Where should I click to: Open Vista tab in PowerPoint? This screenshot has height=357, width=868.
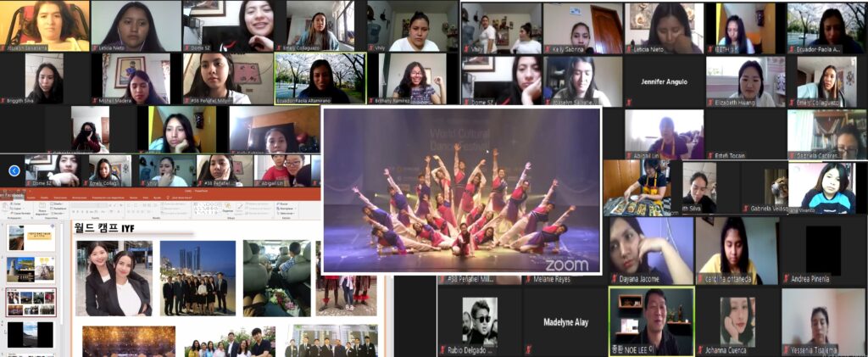146,198
